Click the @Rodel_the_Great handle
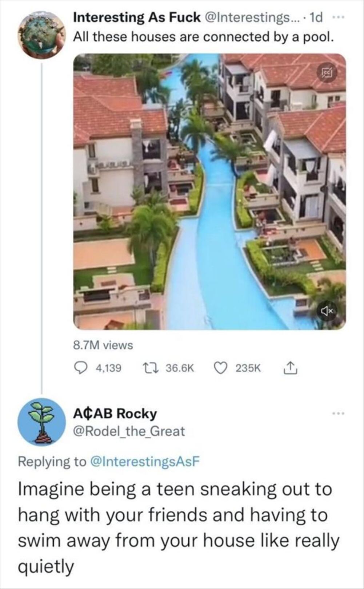 pyautogui.click(x=129, y=431)
